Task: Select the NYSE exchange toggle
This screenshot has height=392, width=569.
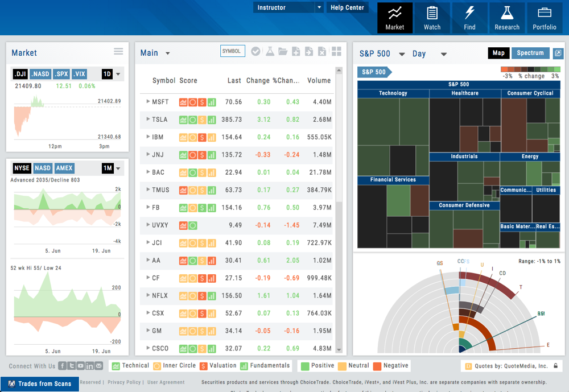Action: (22, 168)
